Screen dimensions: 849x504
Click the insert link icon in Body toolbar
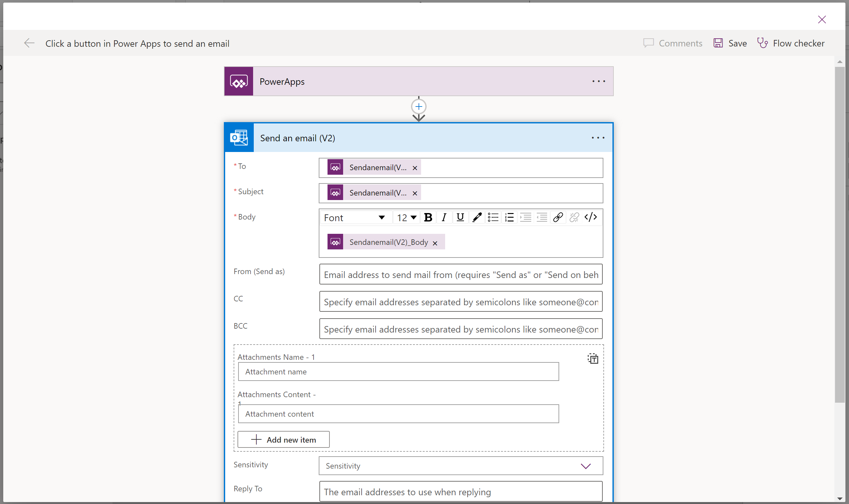pyautogui.click(x=558, y=217)
